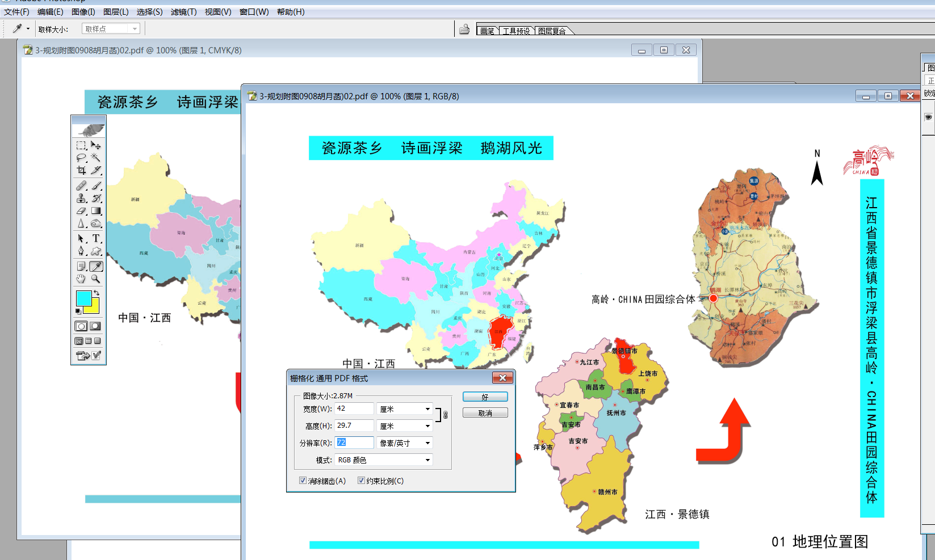Switch to the 工具预设 palette tab
935x560 pixels.
tap(517, 31)
